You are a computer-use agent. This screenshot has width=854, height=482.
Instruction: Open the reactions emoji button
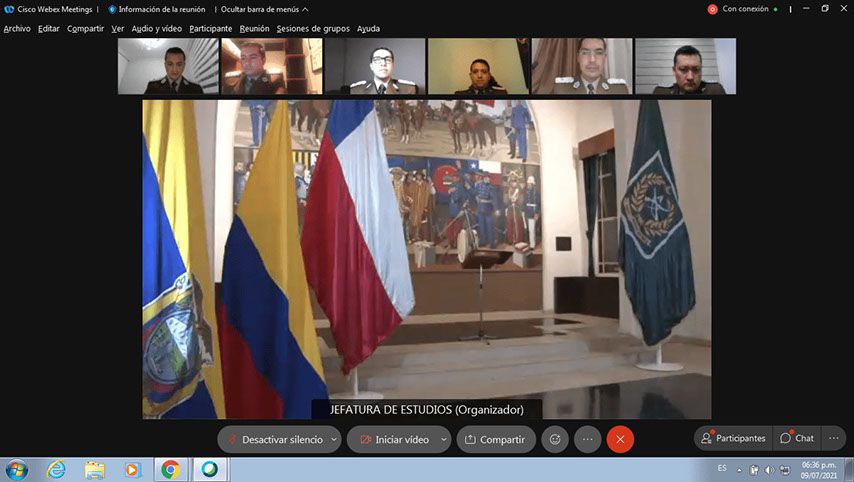555,439
